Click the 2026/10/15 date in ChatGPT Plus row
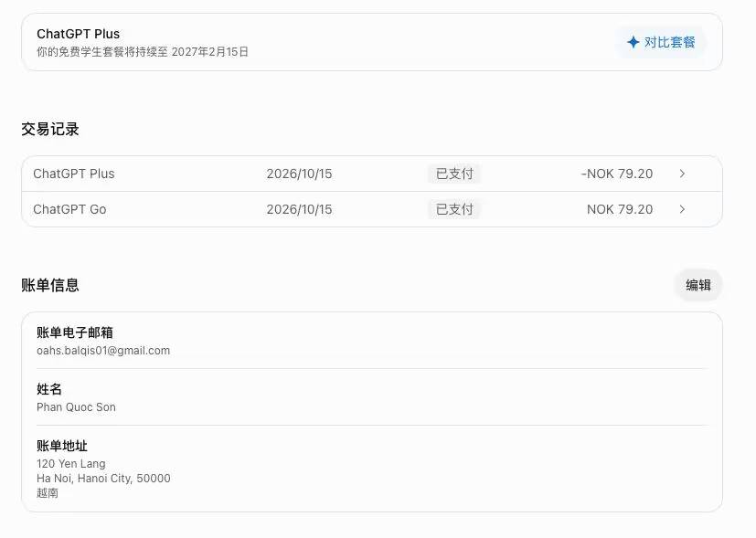The width and height of the screenshot is (756, 538). 300,174
